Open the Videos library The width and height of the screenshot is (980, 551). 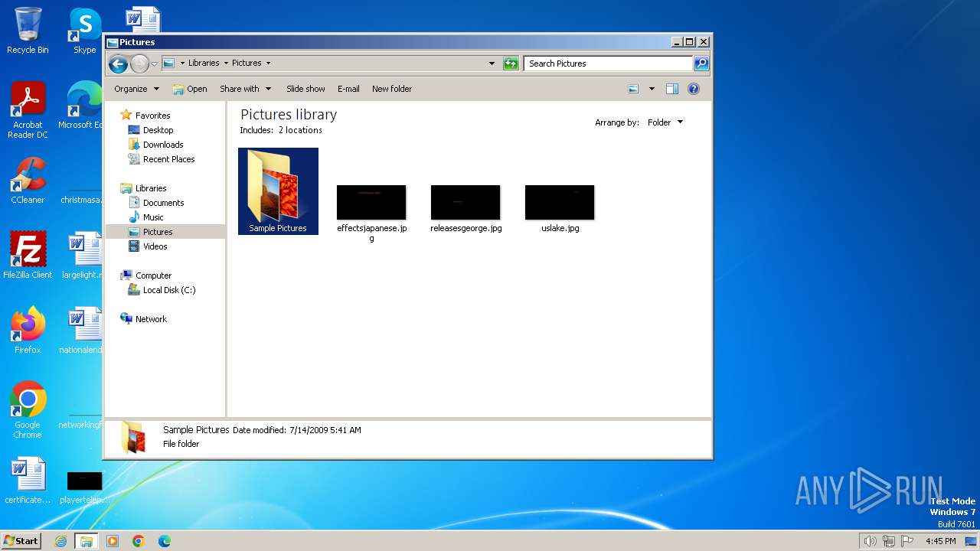[155, 246]
